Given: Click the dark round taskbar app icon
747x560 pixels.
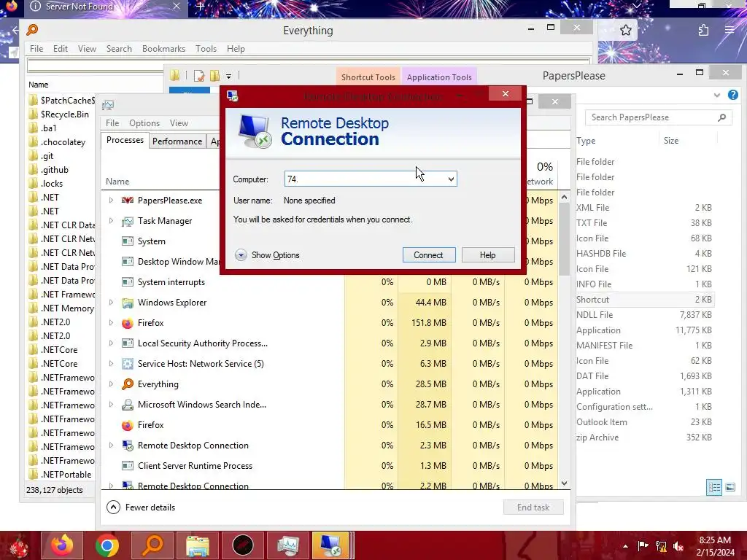Looking at the screenshot, I should (242, 545).
